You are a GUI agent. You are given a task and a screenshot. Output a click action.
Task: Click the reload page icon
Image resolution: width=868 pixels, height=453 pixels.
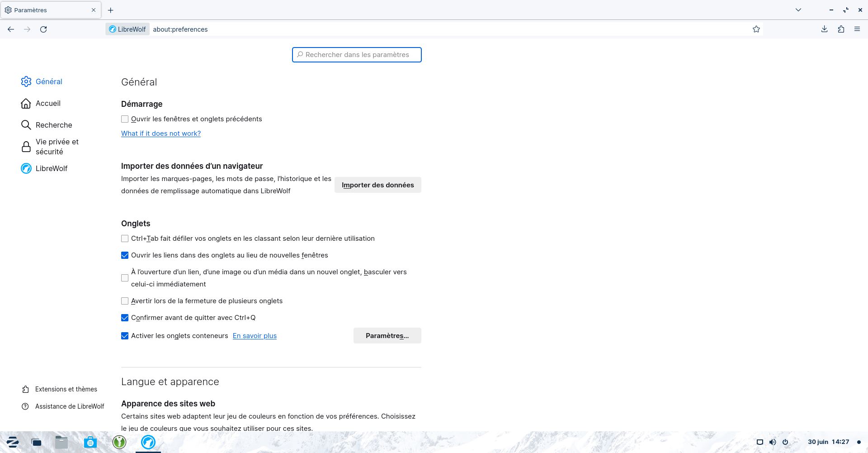43,29
